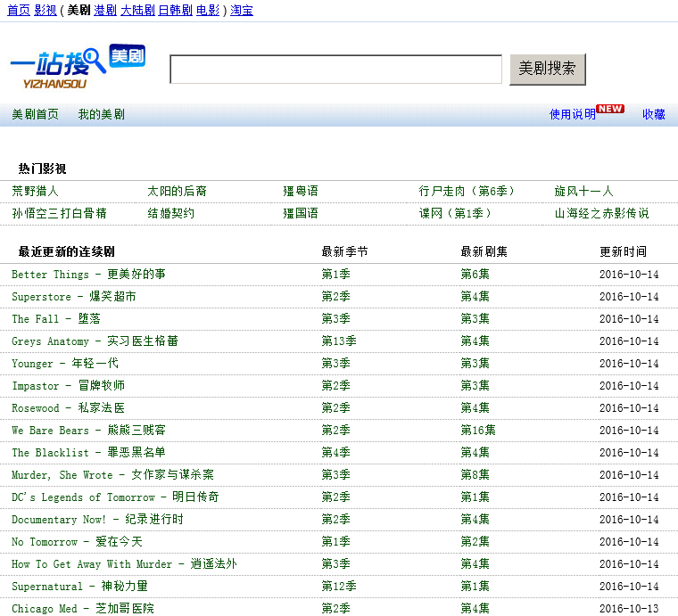Open Better Things - 更美好的事

click(88, 275)
